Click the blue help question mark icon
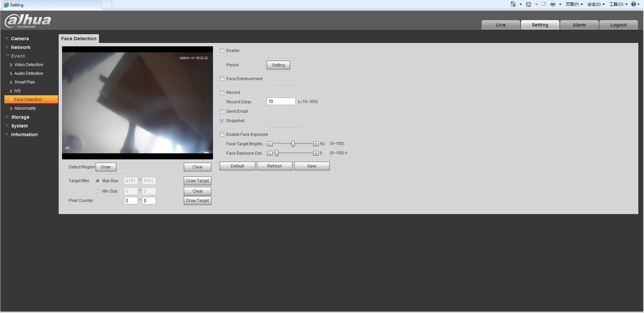The height and width of the screenshot is (313, 644). coord(634,4)
